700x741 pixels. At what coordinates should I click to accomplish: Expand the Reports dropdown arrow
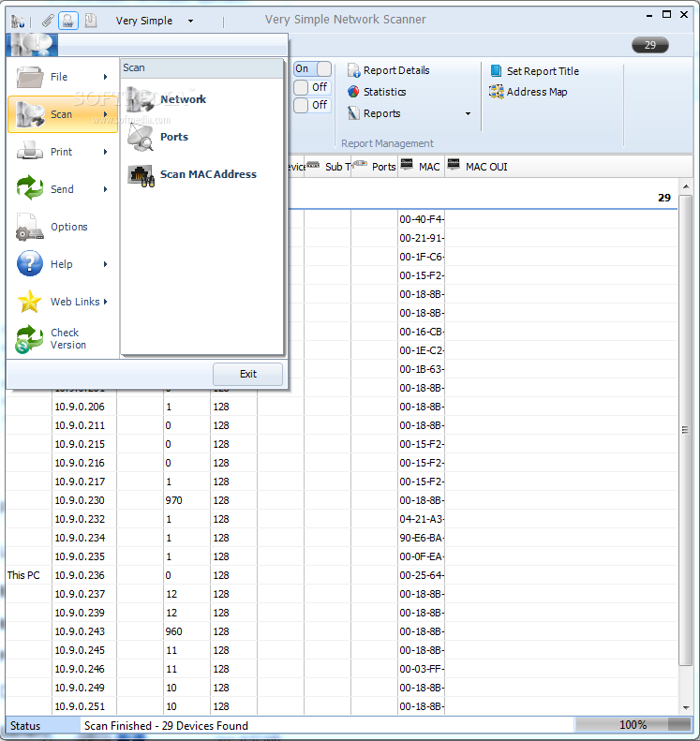pyautogui.click(x=468, y=113)
